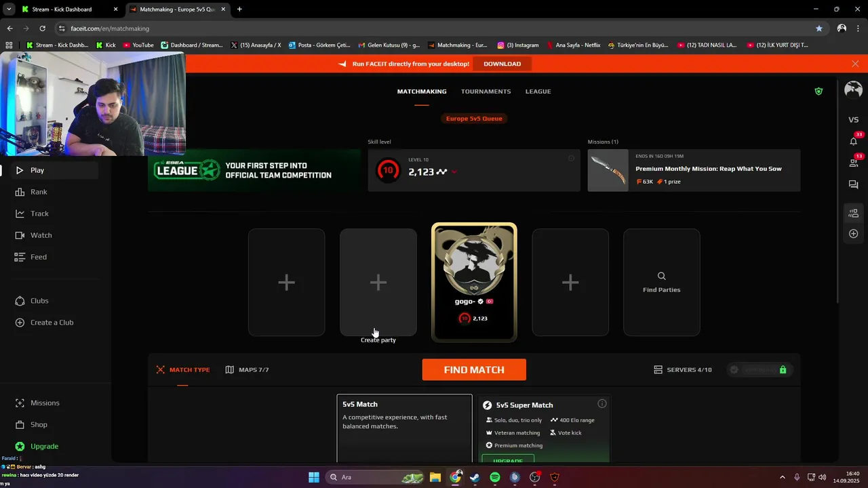The image size is (868, 488).
Task: Click the green anti-cheat shield icon
Action: pyautogui.click(x=818, y=91)
